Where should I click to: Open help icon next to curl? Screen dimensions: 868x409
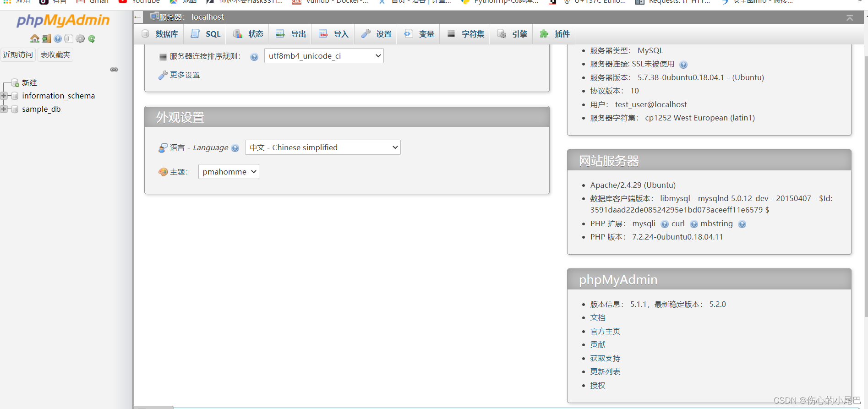point(694,224)
